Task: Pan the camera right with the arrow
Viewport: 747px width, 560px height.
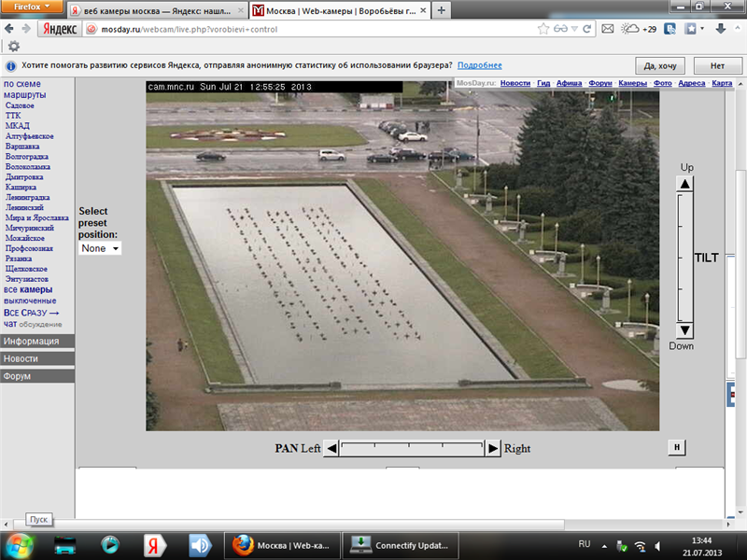Action: click(493, 448)
